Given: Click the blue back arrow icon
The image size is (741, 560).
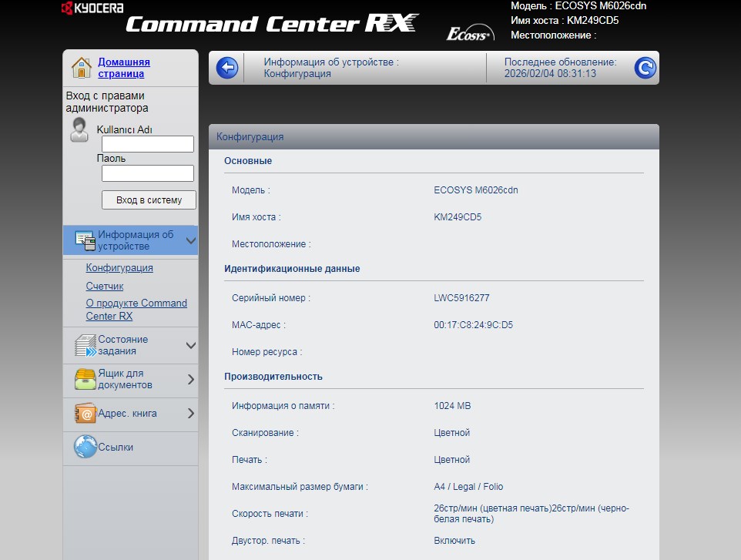Looking at the screenshot, I should (x=226, y=68).
